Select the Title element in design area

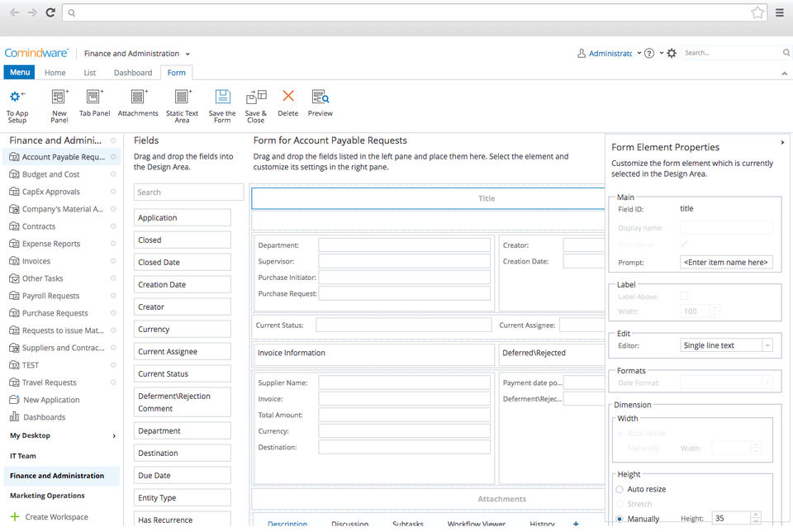pos(429,199)
